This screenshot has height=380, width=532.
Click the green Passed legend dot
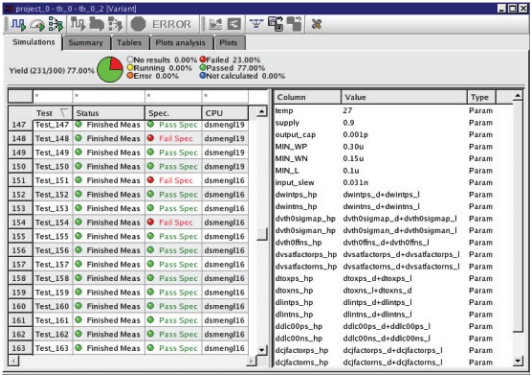[x=203, y=68]
